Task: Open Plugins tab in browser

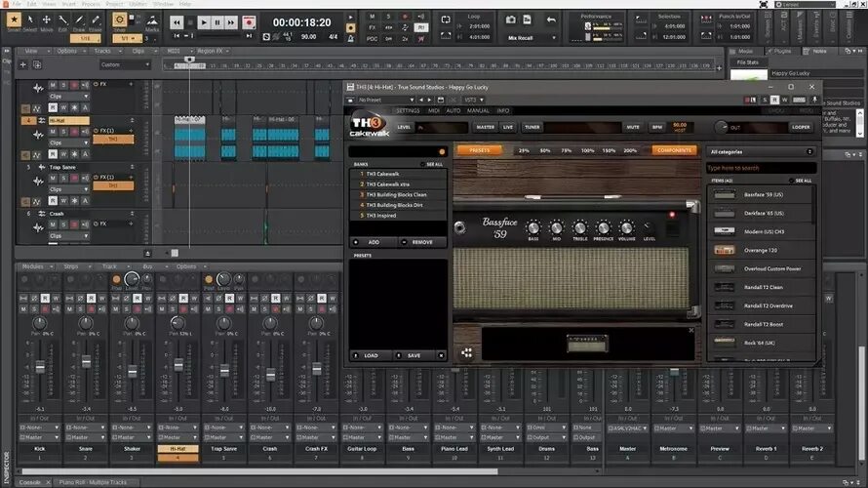Action: pyautogui.click(x=780, y=51)
